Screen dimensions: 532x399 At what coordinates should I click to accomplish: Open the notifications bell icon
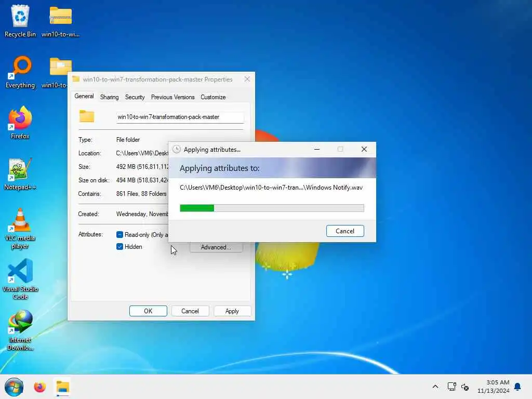click(518, 387)
